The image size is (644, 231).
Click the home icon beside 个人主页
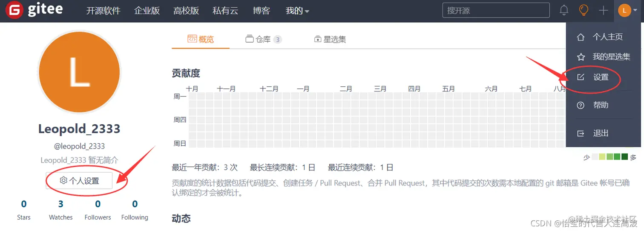point(581,37)
